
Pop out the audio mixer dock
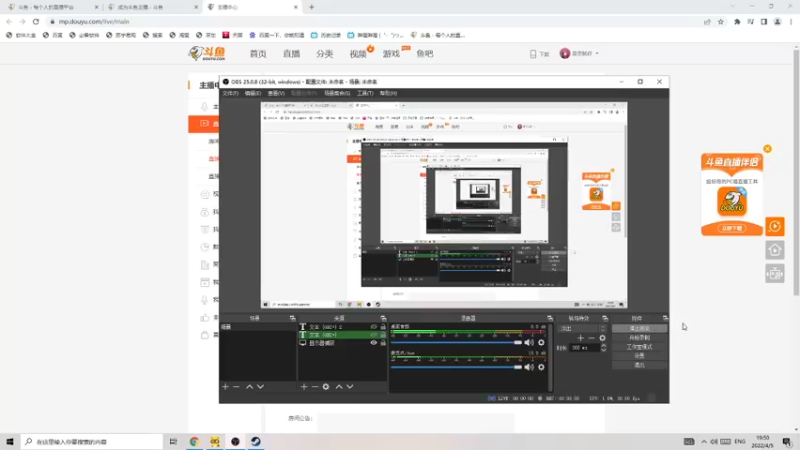(x=549, y=318)
